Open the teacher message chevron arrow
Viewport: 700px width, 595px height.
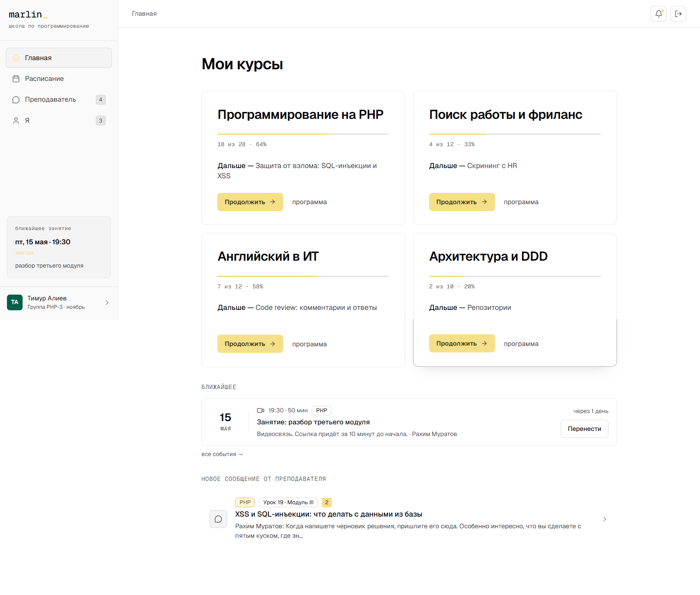(604, 519)
